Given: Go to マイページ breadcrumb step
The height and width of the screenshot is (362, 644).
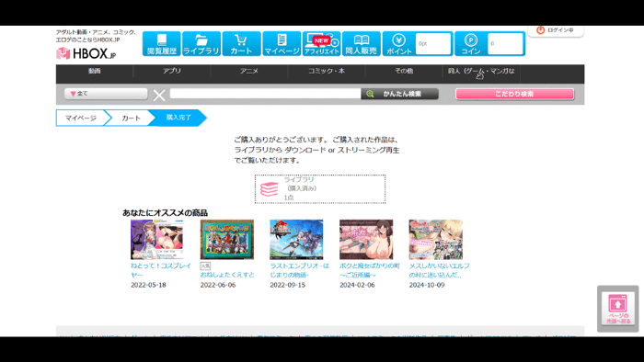Looking at the screenshot, I should pos(81,119).
